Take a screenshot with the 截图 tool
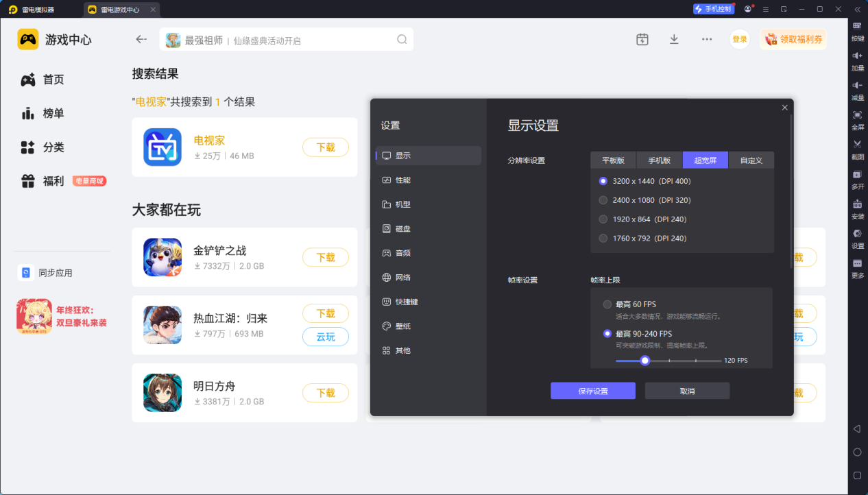 (858, 149)
